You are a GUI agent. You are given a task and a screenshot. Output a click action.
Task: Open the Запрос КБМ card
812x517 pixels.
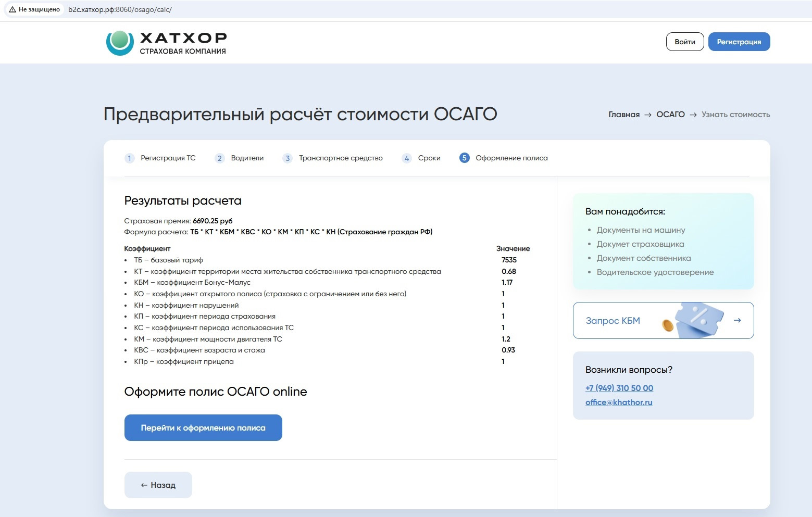[x=664, y=320]
